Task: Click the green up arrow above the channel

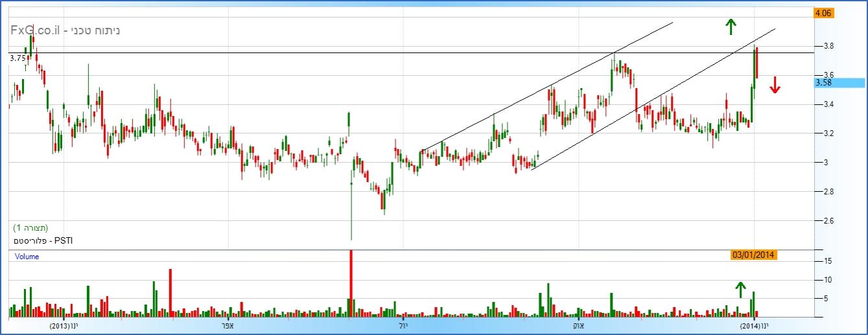Action: coord(731,27)
